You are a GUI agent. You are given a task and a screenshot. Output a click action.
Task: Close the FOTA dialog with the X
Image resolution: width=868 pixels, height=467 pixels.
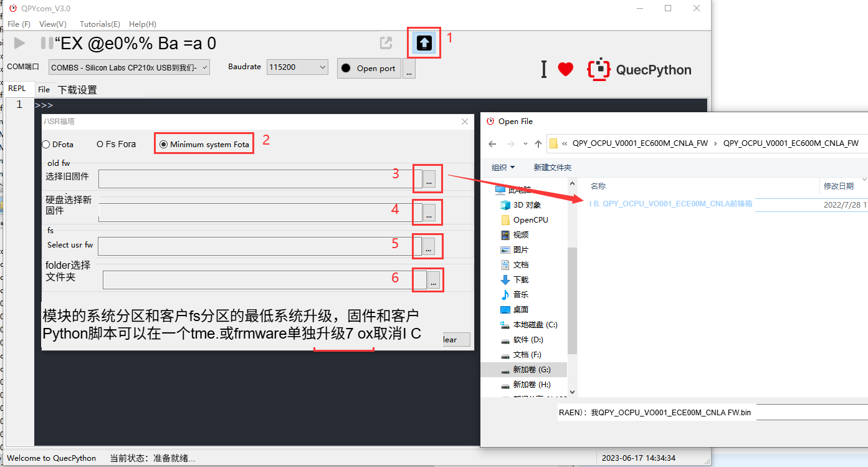point(465,122)
